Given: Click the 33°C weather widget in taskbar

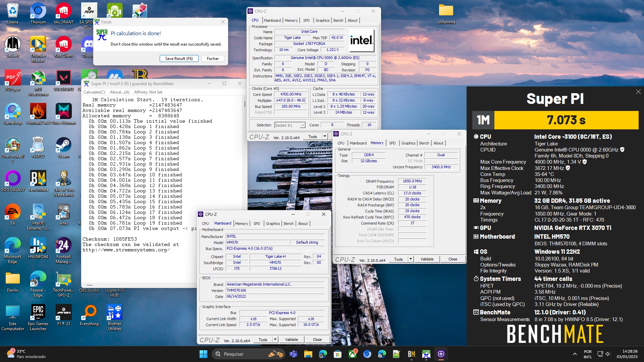Looking at the screenshot, I should (26, 354).
